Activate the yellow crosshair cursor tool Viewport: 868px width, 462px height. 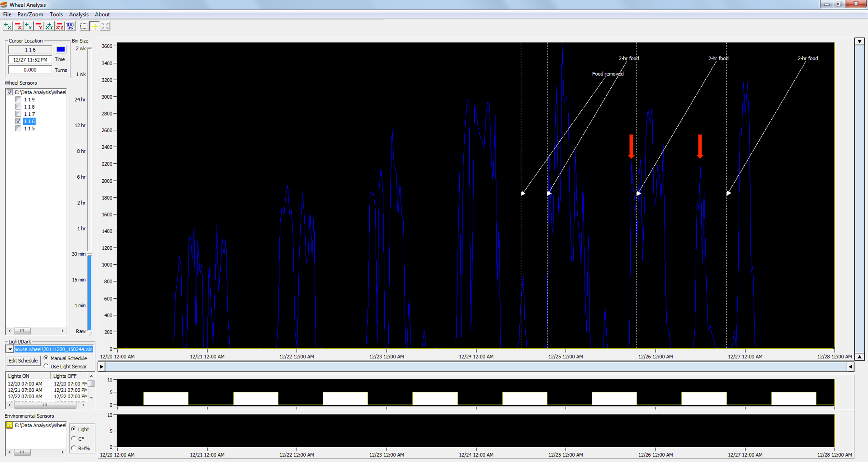click(95, 26)
